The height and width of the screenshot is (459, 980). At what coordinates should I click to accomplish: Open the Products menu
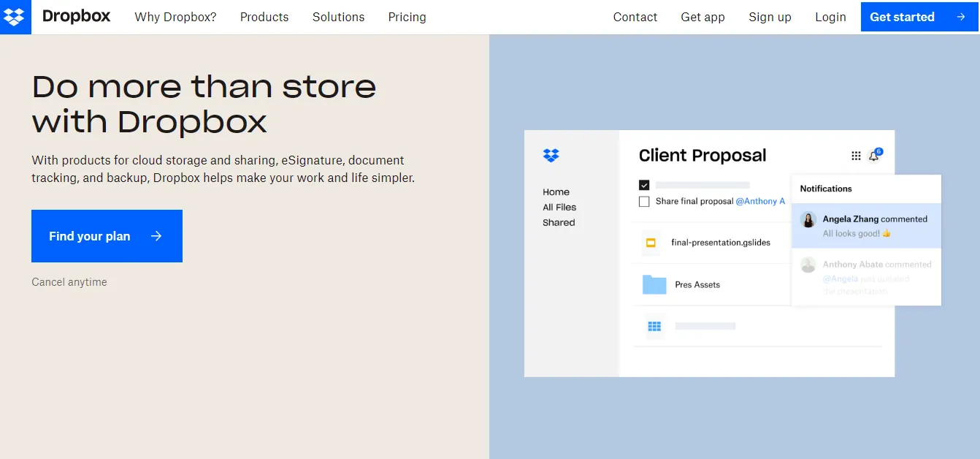[264, 17]
